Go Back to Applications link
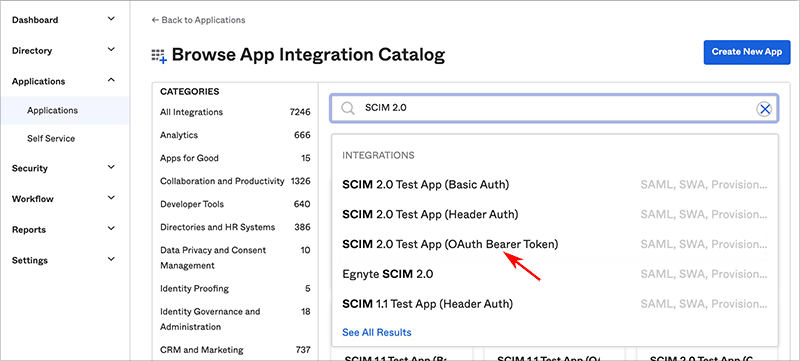This screenshot has height=361, width=800. [x=198, y=20]
